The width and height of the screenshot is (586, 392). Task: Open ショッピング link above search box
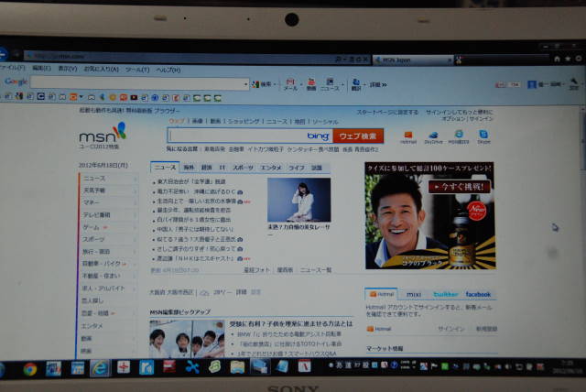tap(244, 122)
